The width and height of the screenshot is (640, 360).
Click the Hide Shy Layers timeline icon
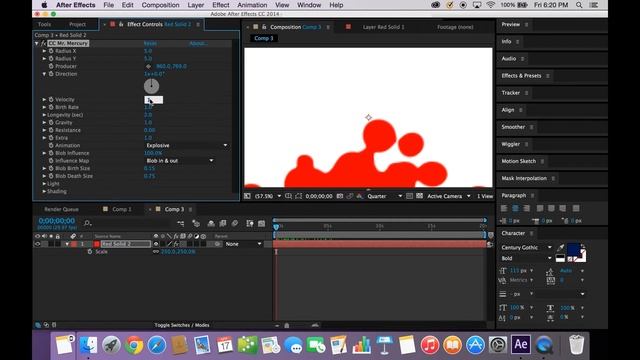[x=211, y=223]
